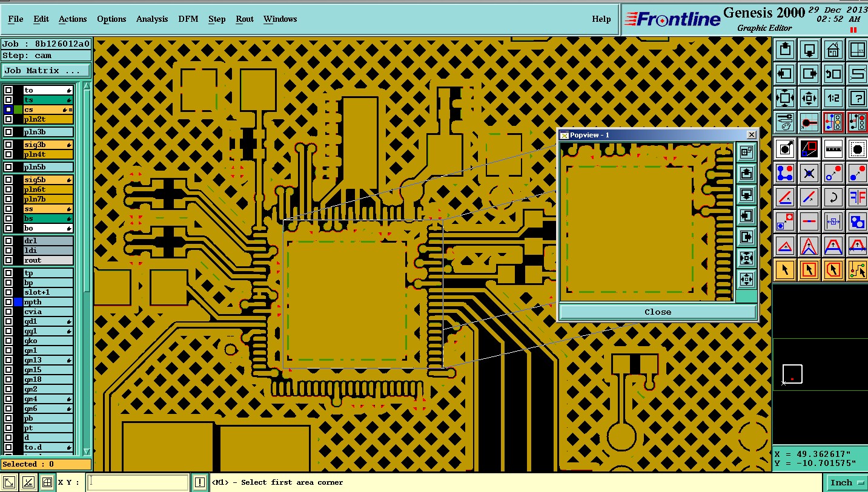This screenshot has width=868, height=492.
Task: Toggle display of the pln2t layer
Action: coord(8,119)
